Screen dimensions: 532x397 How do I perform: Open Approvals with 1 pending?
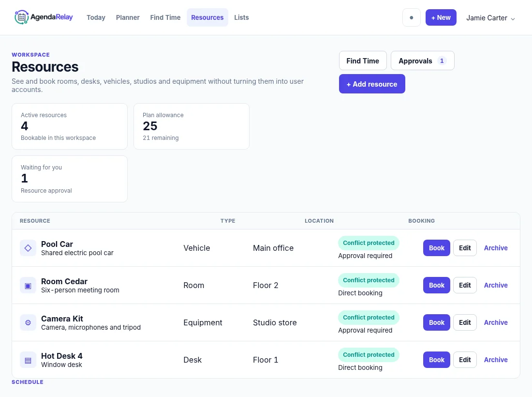coord(422,61)
